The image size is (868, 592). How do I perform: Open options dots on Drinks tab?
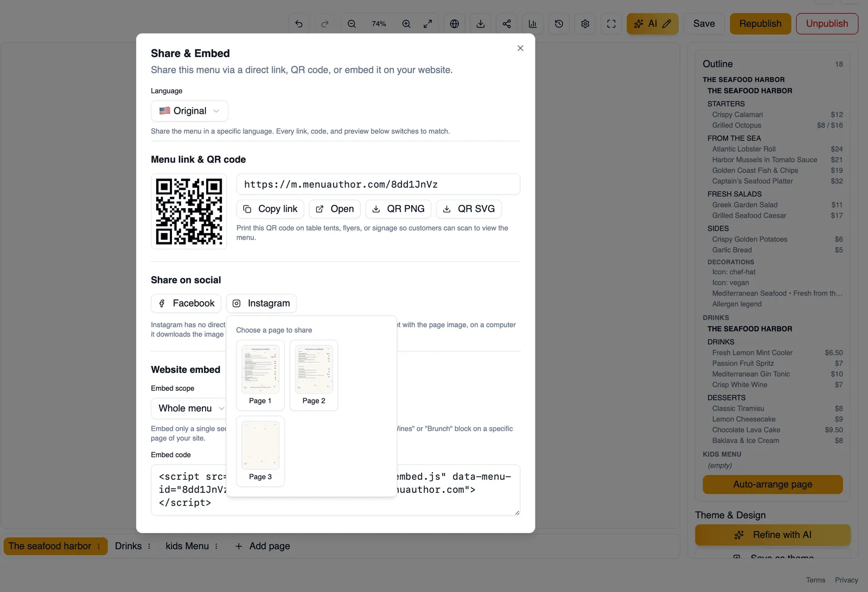point(149,546)
